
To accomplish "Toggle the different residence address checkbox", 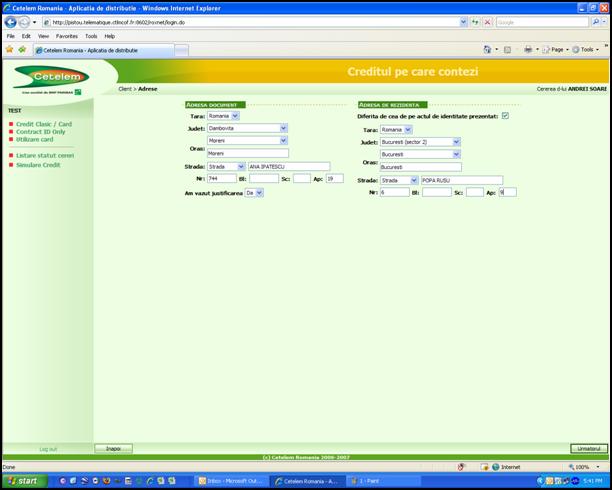I will click(x=505, y=116).
